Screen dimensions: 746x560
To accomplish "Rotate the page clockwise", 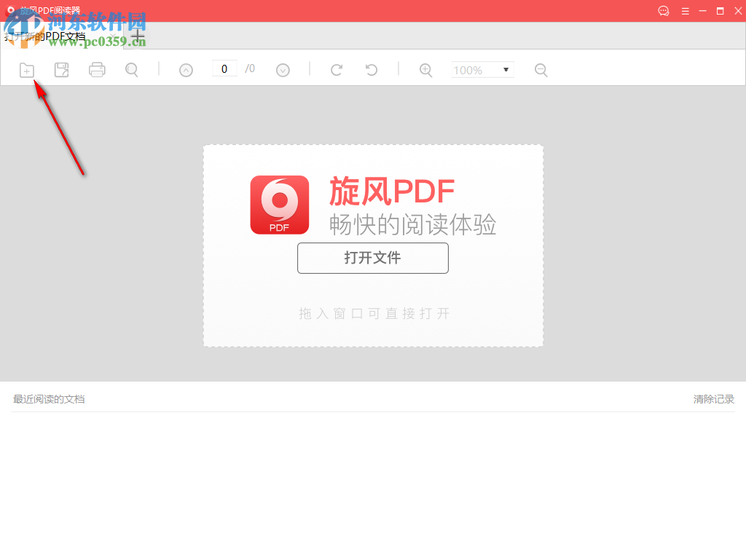I will (x=337, y=69).
